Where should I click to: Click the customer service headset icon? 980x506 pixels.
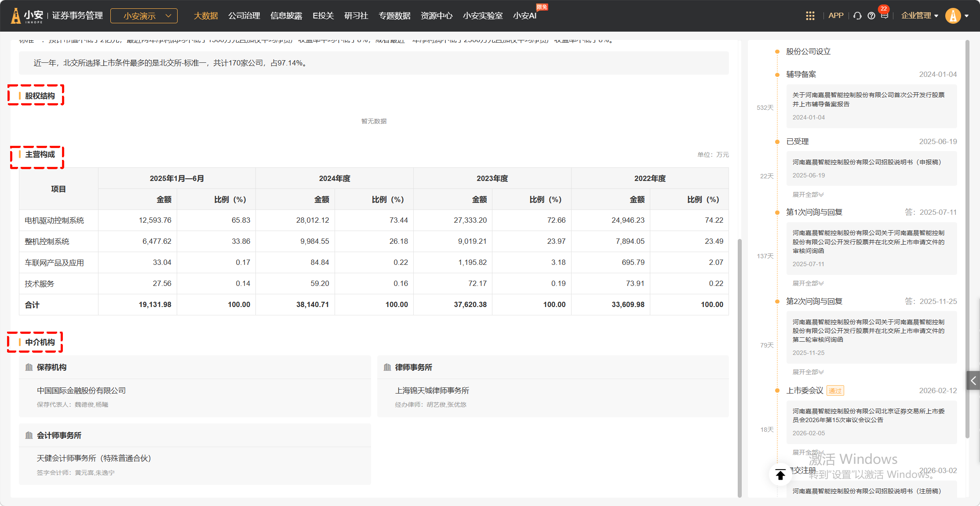pyautogui.click(x=857, y=16)
